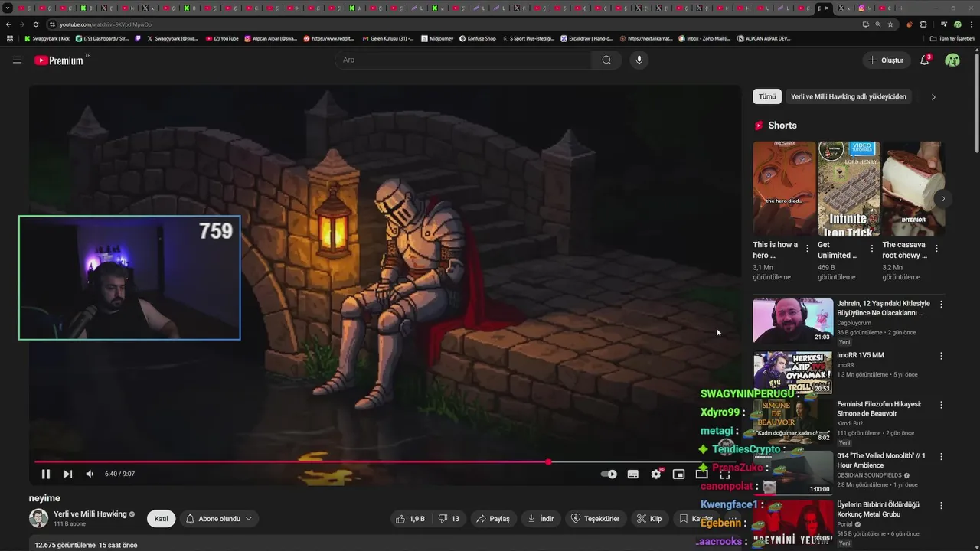Open Midjourney bookmark
The width and height of the screenshot is (980, 551).
pos(437,38)
